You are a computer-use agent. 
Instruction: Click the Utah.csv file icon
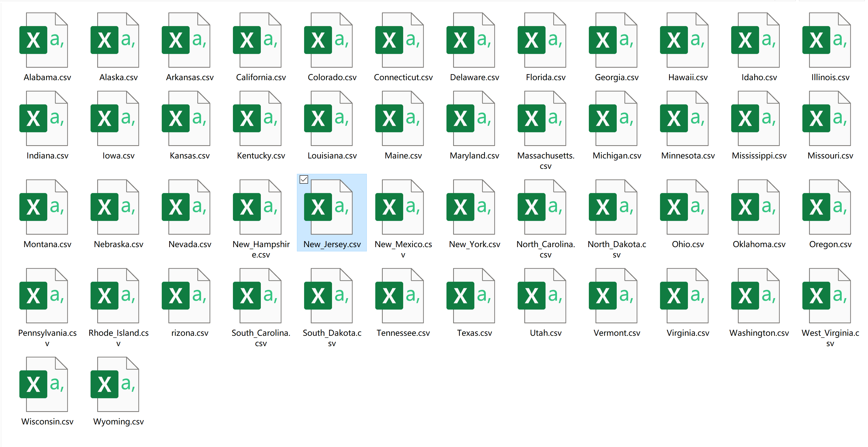[542, 295]
